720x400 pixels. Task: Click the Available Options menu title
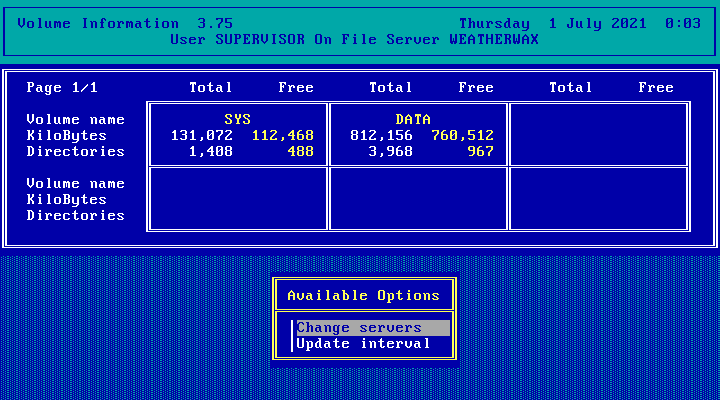tap(363, 296)
